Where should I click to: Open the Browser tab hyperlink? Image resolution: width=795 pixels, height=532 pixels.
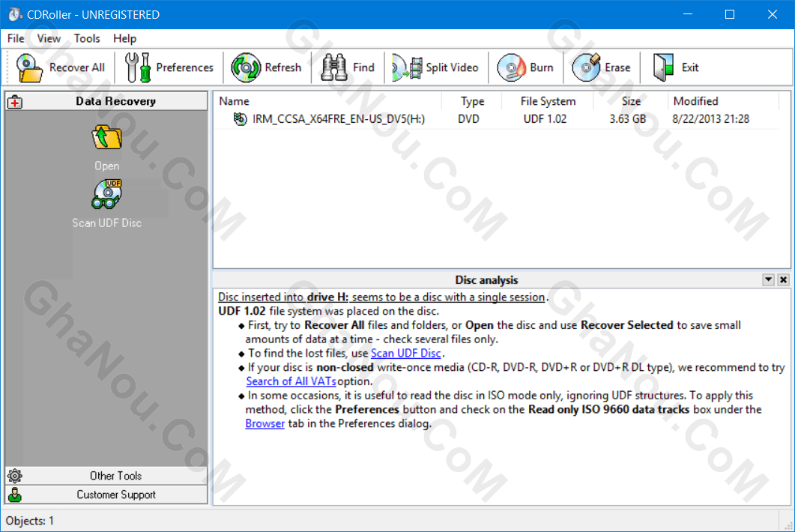pos(265,423)
